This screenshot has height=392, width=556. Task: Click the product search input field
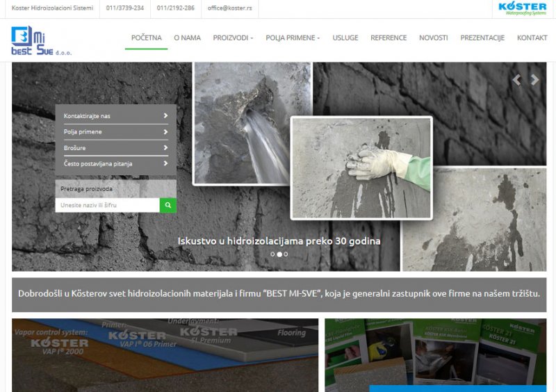point(107,205)
